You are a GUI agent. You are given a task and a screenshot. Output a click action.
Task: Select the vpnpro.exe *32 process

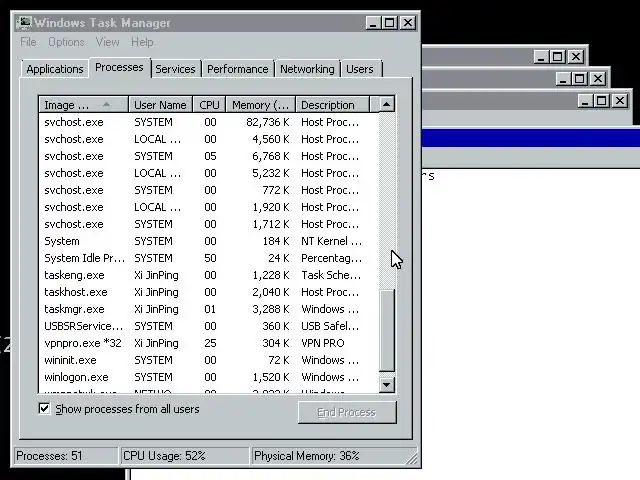pos(208,343)
